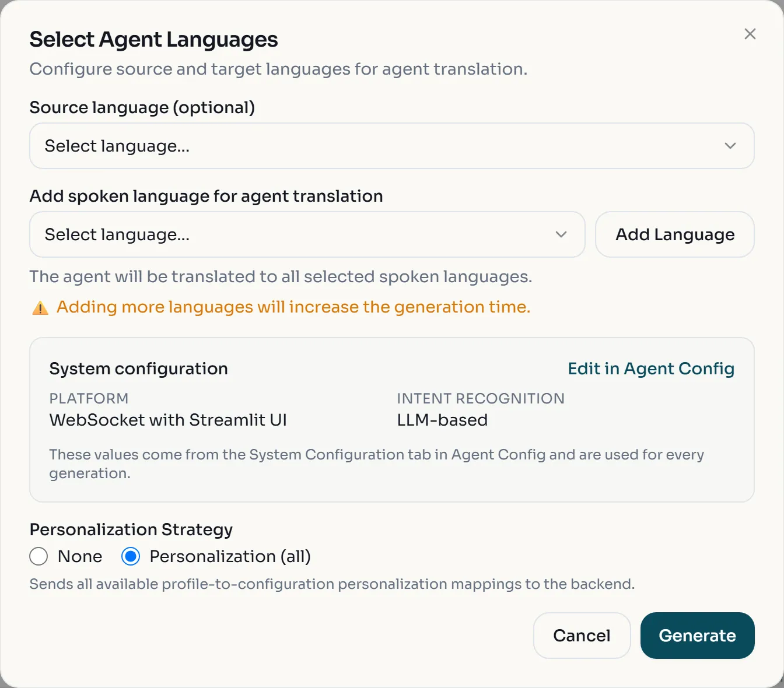Click the Add Language button
The image size is (784, 688).
[x=675, y=234]
